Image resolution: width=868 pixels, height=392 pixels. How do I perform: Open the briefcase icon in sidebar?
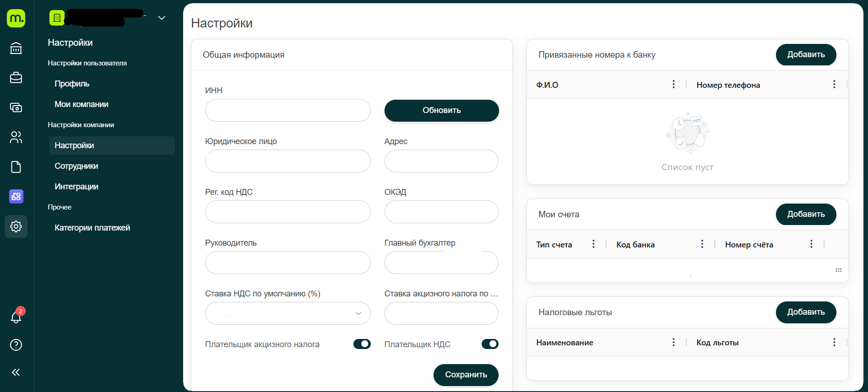(16, 78)
